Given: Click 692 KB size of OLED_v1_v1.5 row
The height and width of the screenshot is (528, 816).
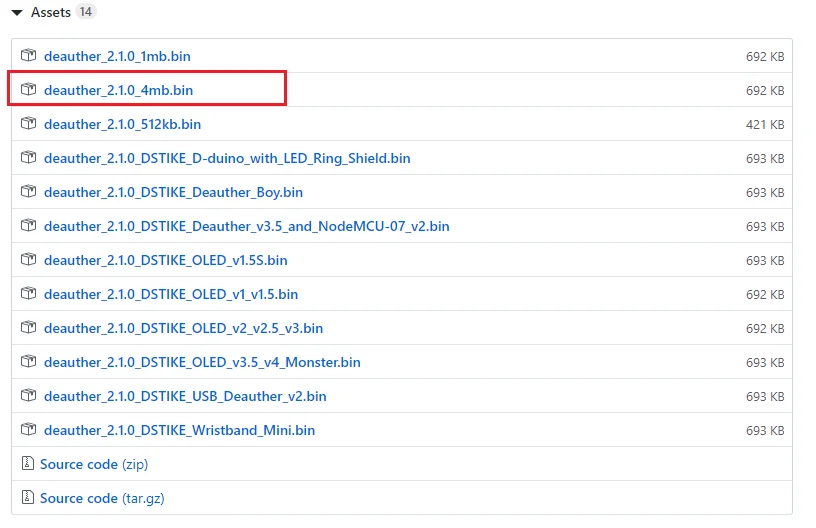Looking at the screenshot, I should 765,294.
